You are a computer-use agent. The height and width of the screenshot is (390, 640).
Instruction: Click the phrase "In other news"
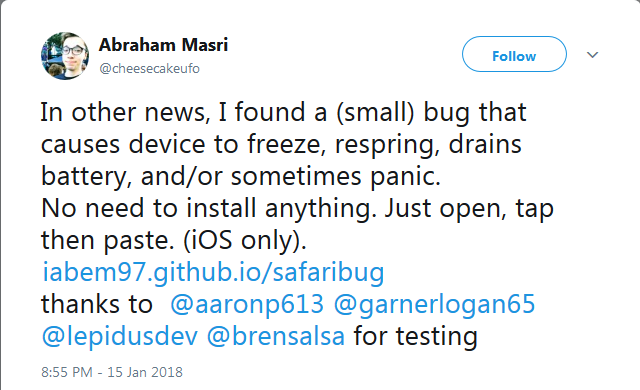[x=122, y=112]
